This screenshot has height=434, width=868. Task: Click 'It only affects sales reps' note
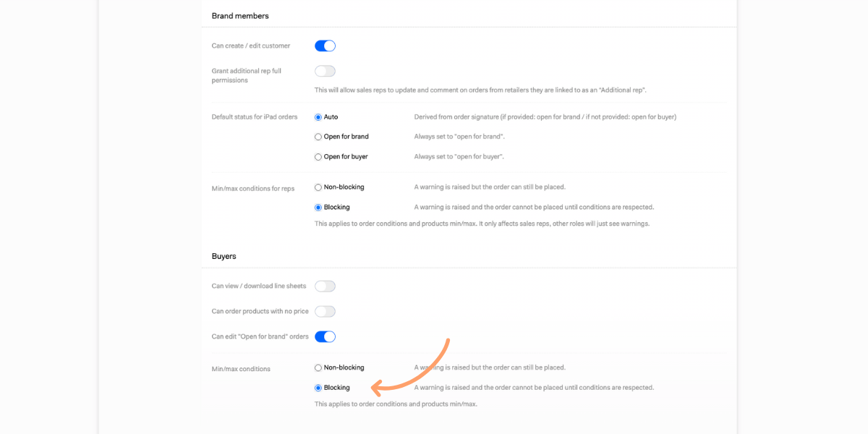pos(564,224)
